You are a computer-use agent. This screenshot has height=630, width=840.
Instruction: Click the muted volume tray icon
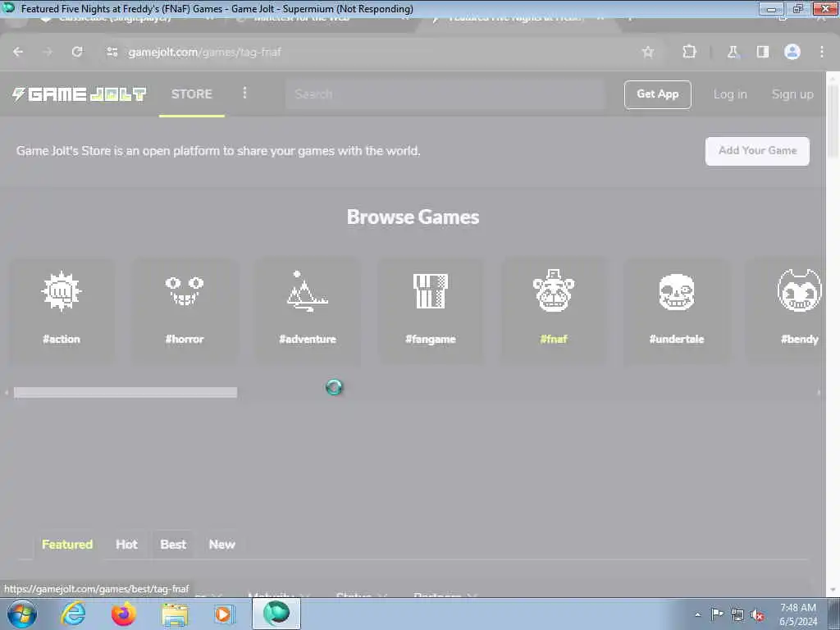click(x=757, y=614)
